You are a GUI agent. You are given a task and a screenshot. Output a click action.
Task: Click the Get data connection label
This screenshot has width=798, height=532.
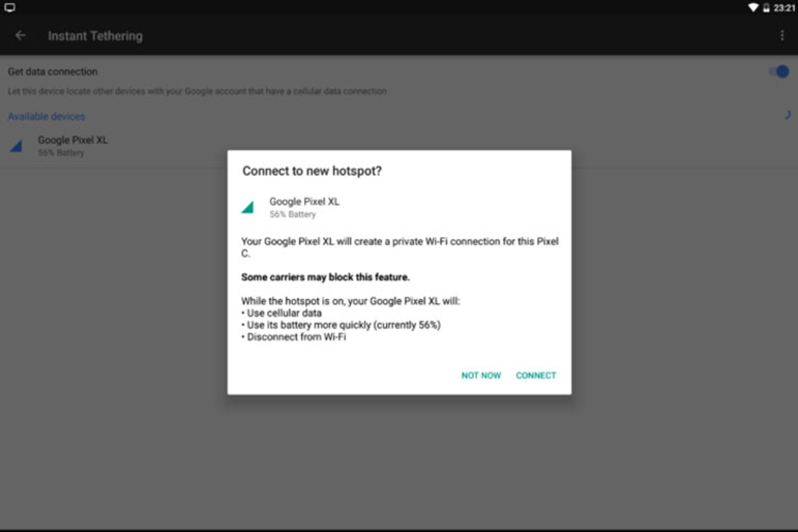[x=53, y=71]
